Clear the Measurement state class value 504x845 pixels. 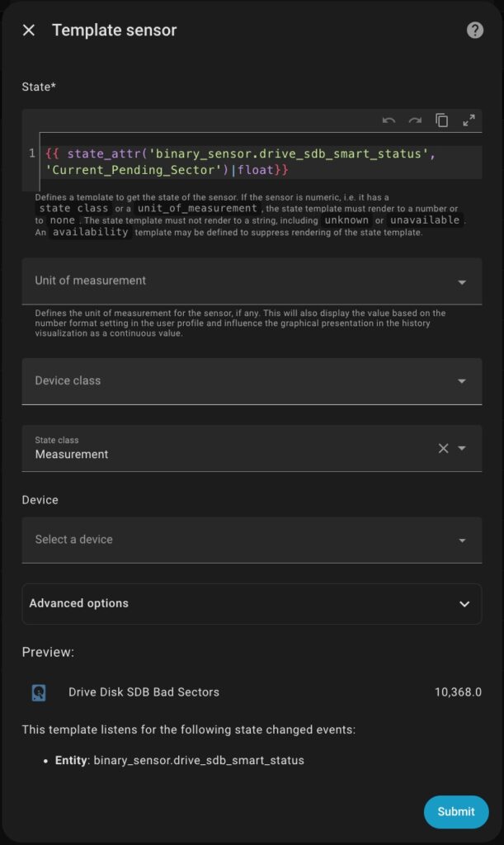[443, 448]
